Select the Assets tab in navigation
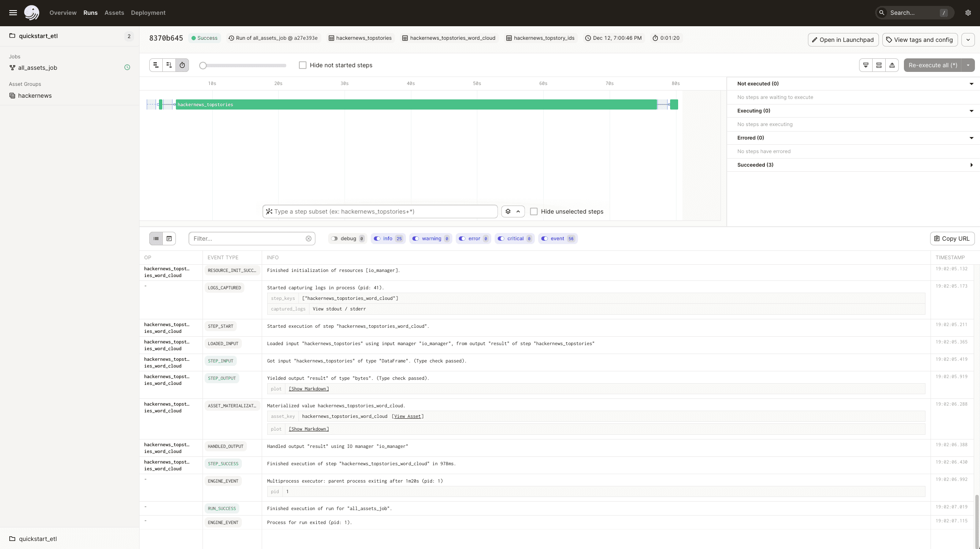This screenshot has width=980, height=549. coord(114,12)
